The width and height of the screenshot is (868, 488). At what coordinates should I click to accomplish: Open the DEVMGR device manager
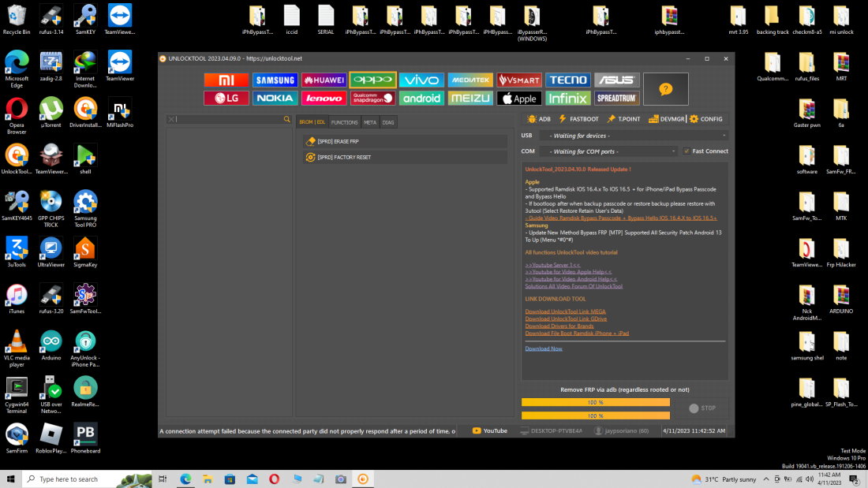(x=667, y=119)
